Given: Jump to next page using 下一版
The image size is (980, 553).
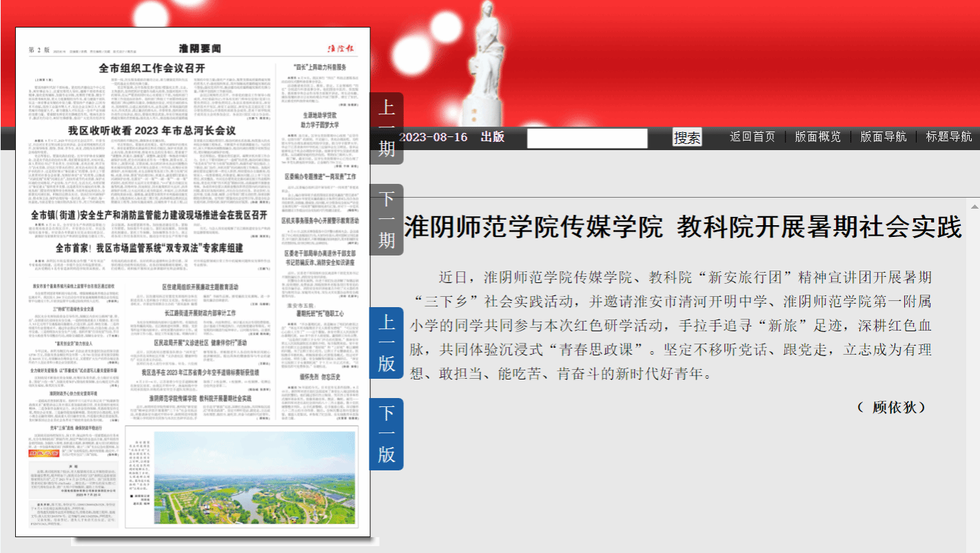Looking at the screenshot, I should coord(386,434).
